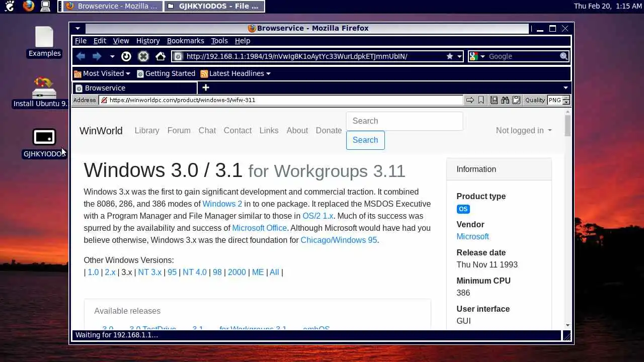The width and height of the screenshot is (644, 362).
Task: Bookmark this page with the star icon
Action: 450,56
